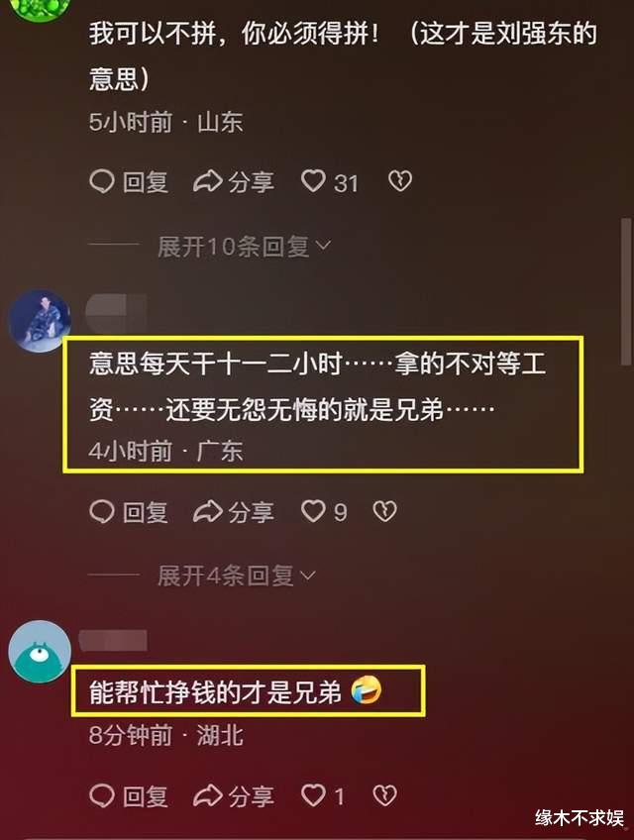634x840 pixels.
Task: Expand the 10 replies (展开10条回复)
Action: (244, 247)
